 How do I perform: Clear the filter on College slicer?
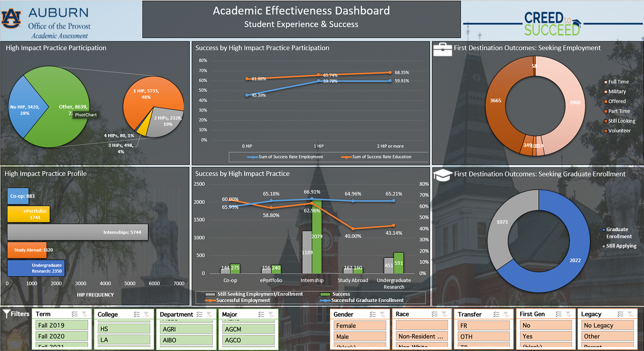147,314
